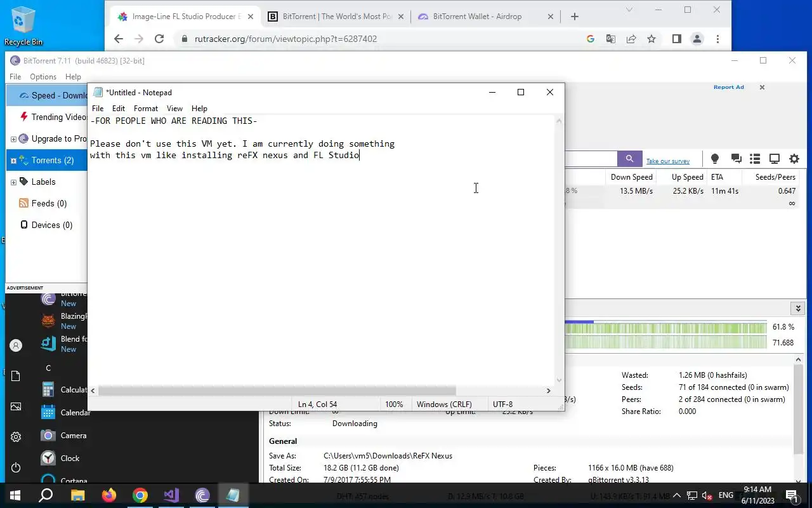812x508 pixels.
Task: Launch Firefox from taskbar
Action: pos(109,495)
